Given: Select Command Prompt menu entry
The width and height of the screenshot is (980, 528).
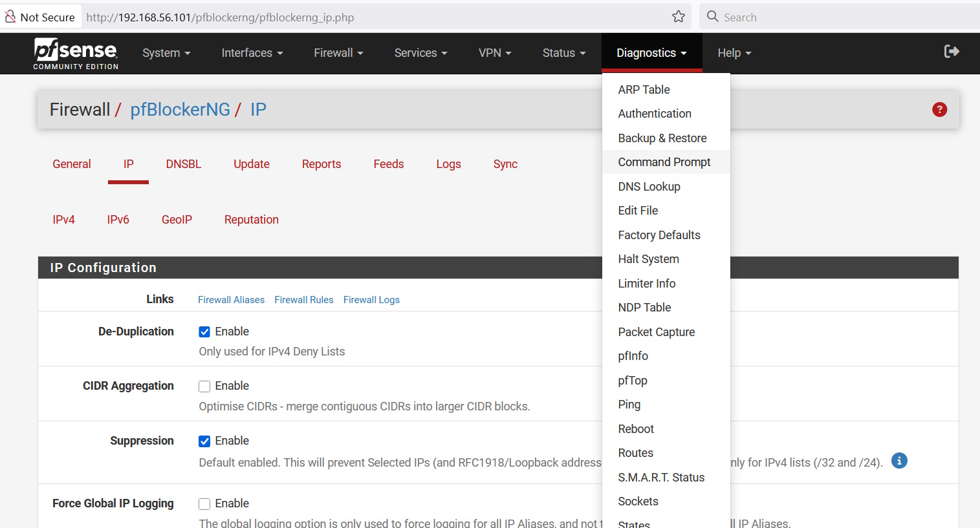Looking at the screenshot, I should 666,162.
